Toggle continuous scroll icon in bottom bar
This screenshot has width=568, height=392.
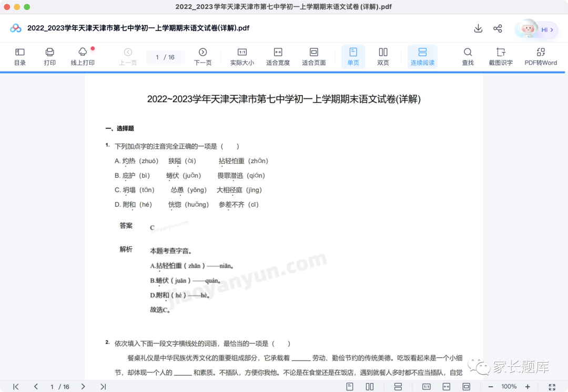point(398,387)
